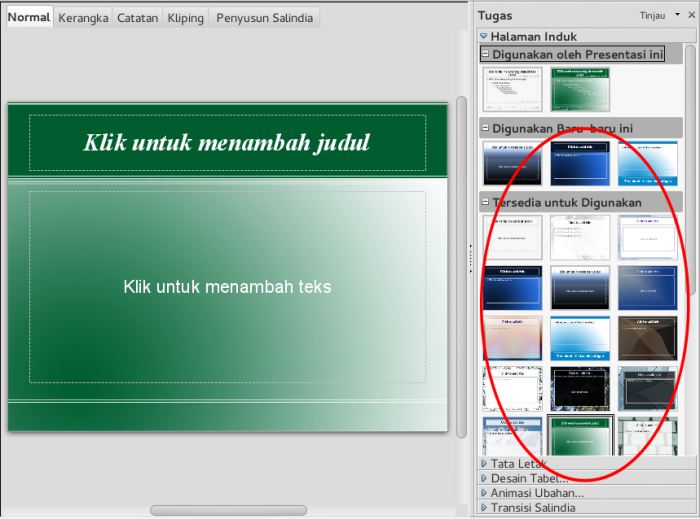Click the 'Klik untuk menambah judul' title placeholder

pos(227,143)
